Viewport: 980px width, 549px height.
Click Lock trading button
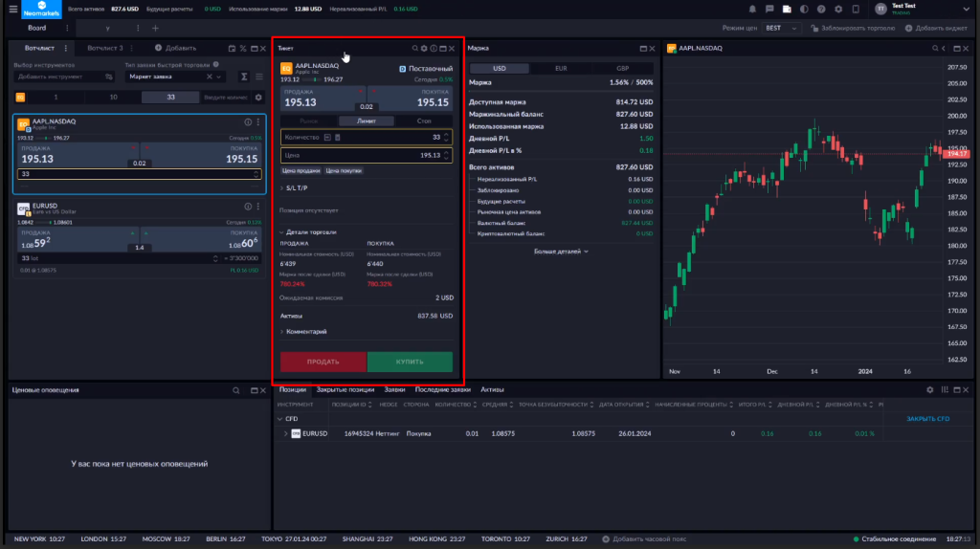click(x=853, y=28)
